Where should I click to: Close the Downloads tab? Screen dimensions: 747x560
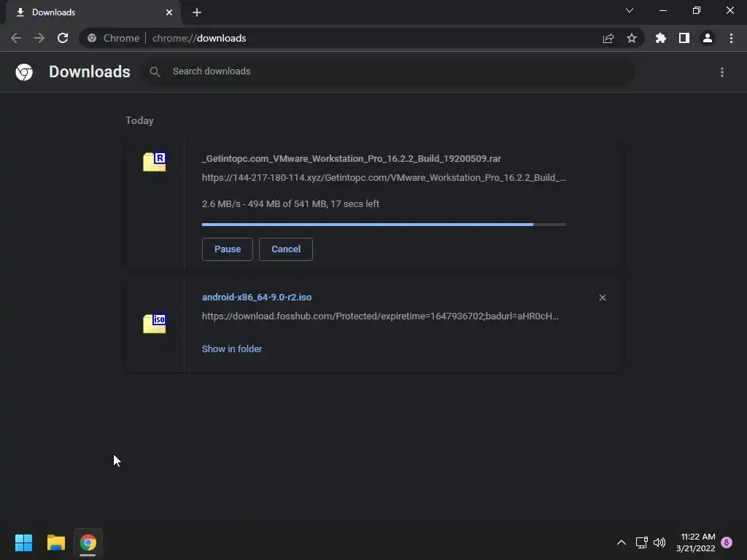[x=169, y=12]
